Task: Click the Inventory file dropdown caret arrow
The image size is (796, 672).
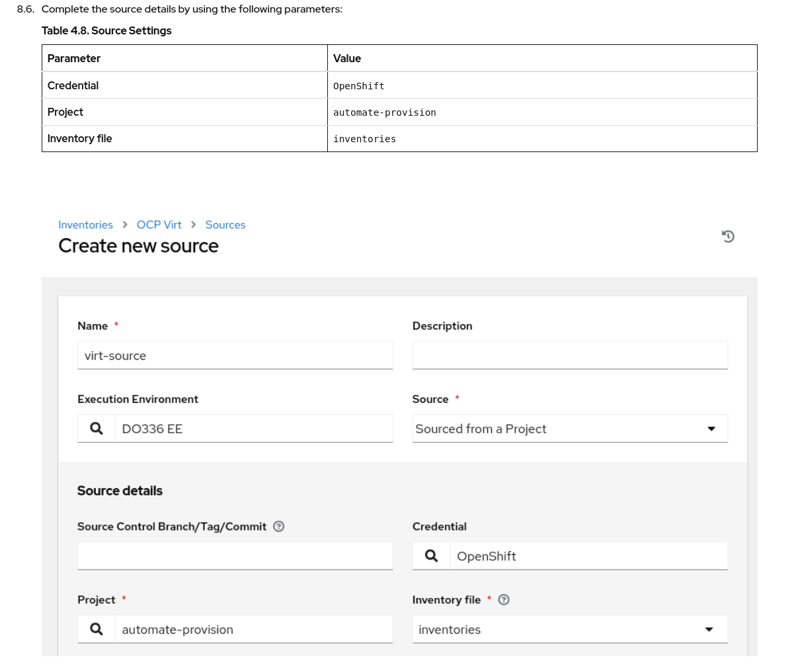Action: coord(709,630)
